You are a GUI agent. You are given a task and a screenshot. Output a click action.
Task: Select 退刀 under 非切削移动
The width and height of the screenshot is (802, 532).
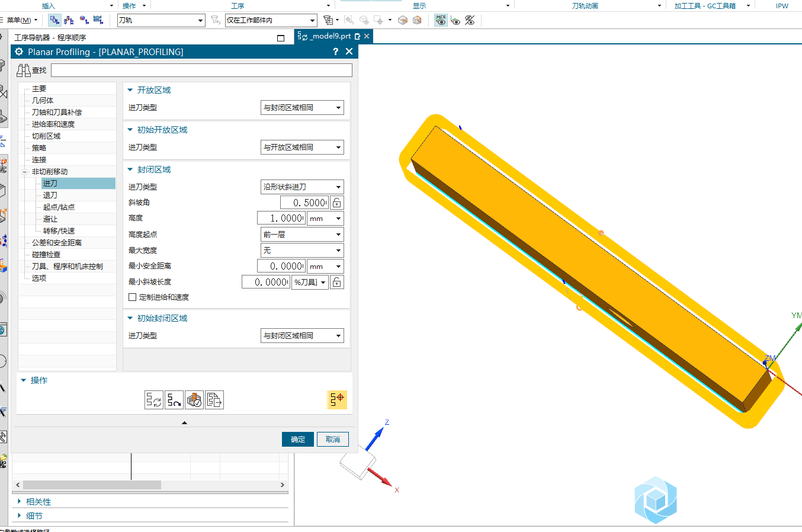pos(50,196)
